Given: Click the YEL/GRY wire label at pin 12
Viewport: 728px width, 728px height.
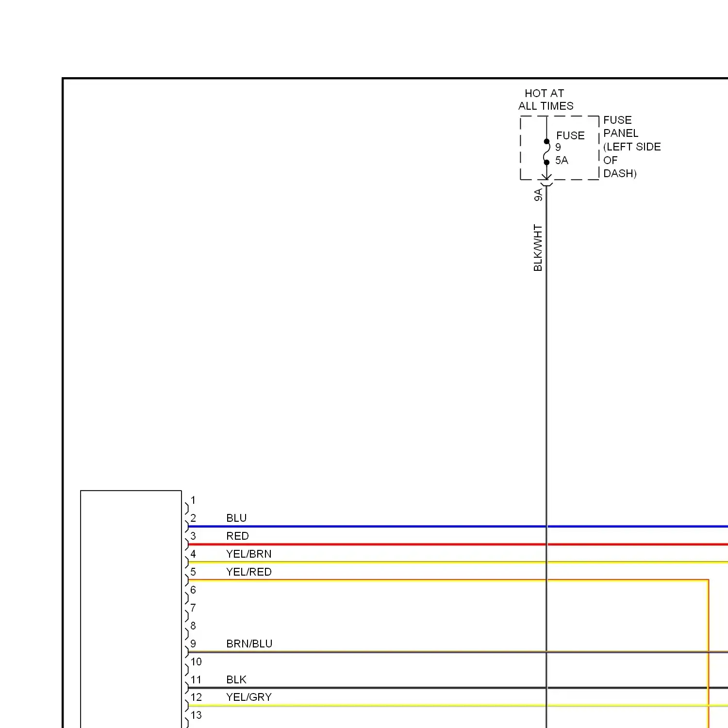Looking at the screenshot, I should point(248,697).
